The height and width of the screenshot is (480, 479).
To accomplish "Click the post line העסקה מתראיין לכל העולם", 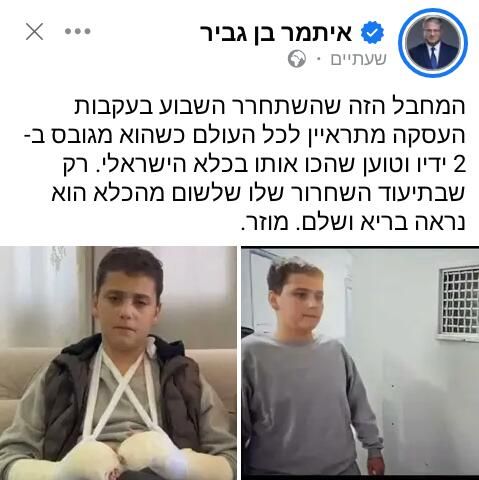I will [245, 135].
